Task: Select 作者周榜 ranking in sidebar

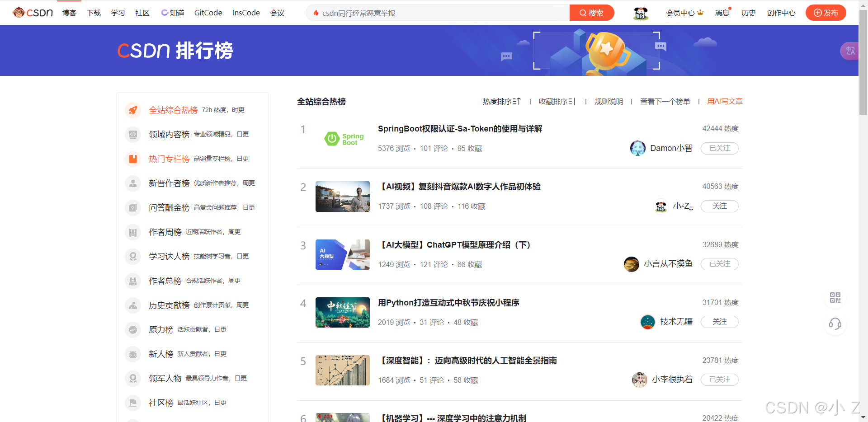Action: point(165,232)
